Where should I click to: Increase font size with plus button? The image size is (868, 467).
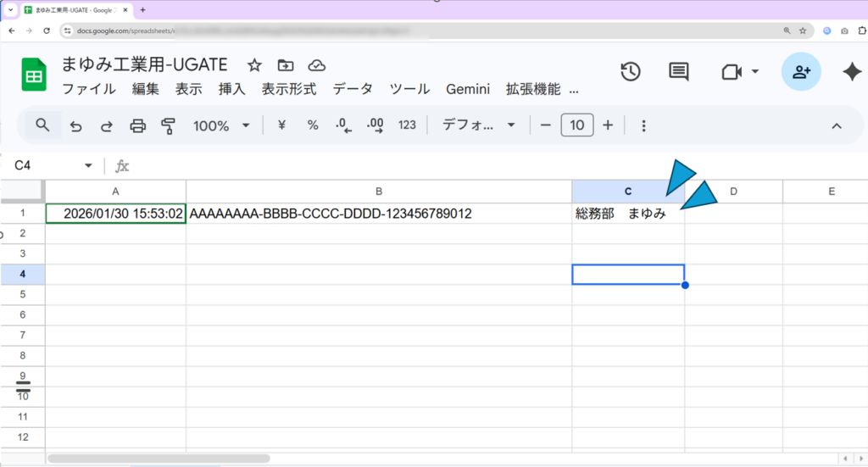tap(608, 125)
